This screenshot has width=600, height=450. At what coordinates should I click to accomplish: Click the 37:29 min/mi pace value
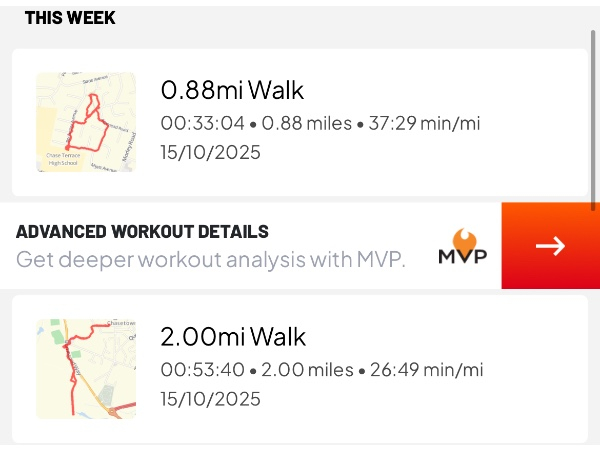click(x=426, y=124)
